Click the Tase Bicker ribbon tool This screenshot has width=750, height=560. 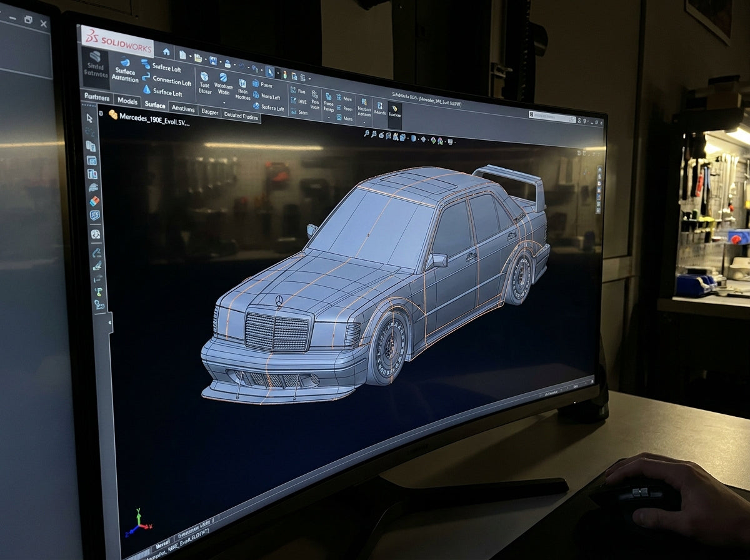pyautogui.click(x=204, y=82)
